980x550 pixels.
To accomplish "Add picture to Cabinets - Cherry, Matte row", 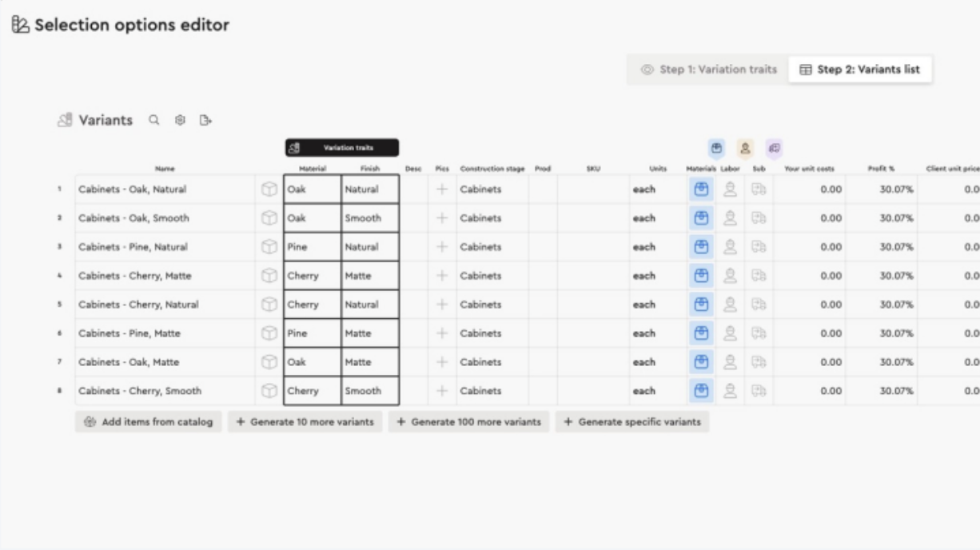I will click(x=442, y=276).
